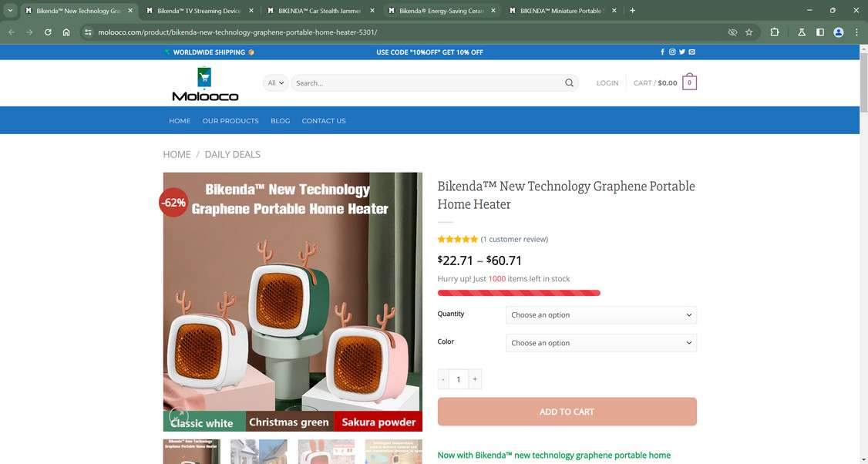Expand the Color option dropdown
Image resolution: width=868 pixels, height=464 pixels.
(601, 343)
